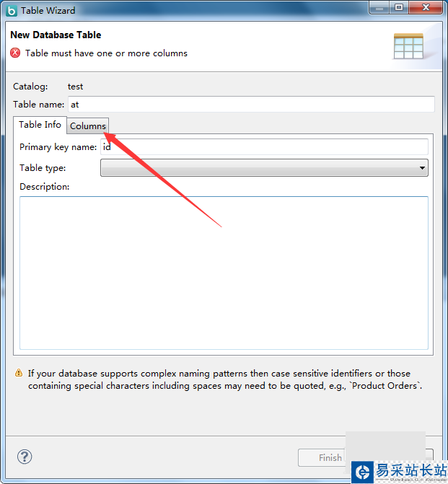Click the Catalog value 'test'
Image resolution: width=448 pixels, height=484 pixels.
(x=75, y=87)
